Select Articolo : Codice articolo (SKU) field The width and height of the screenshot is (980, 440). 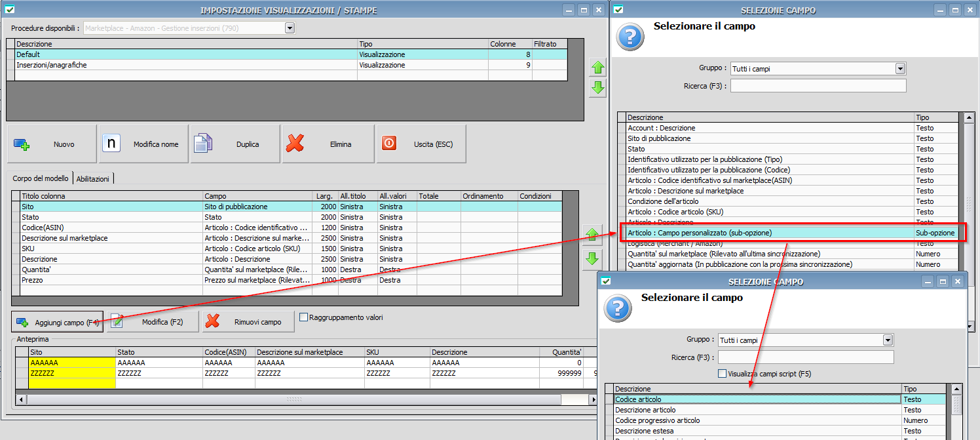tap(788, 212)
